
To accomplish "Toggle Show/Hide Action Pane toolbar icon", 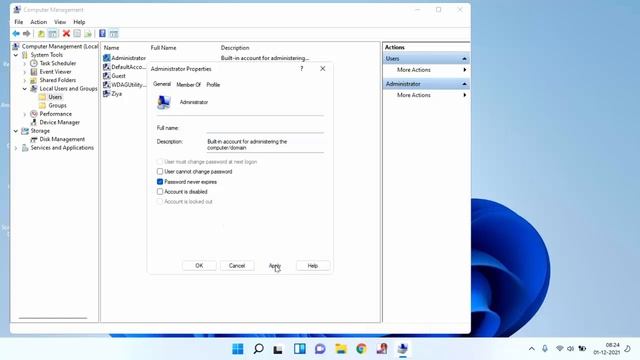I will coord(114,33).
